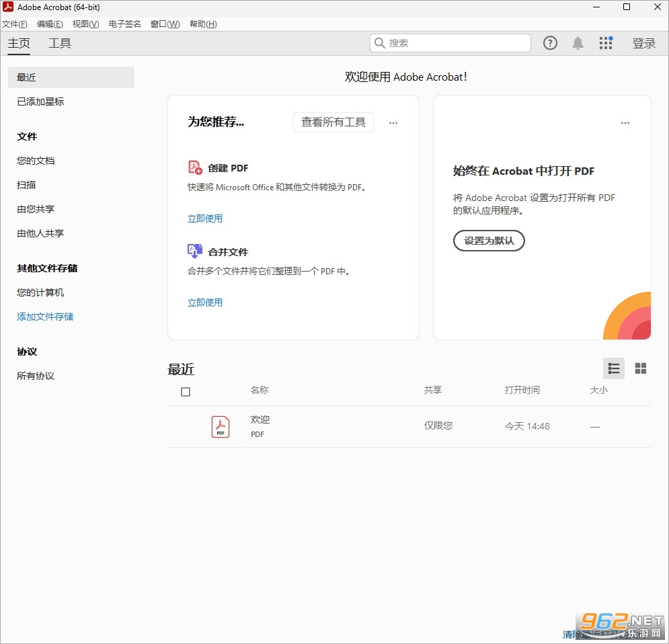Click the 欢迎 PDF file icon
Viewport: 669px width, 644px height.
220,426
